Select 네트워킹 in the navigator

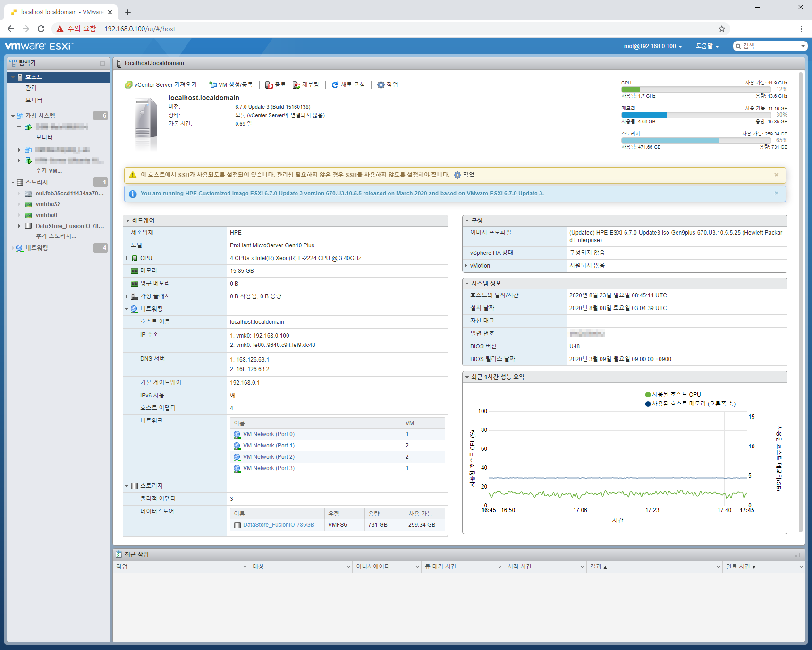pyautogui.click(x=37, y=248)
